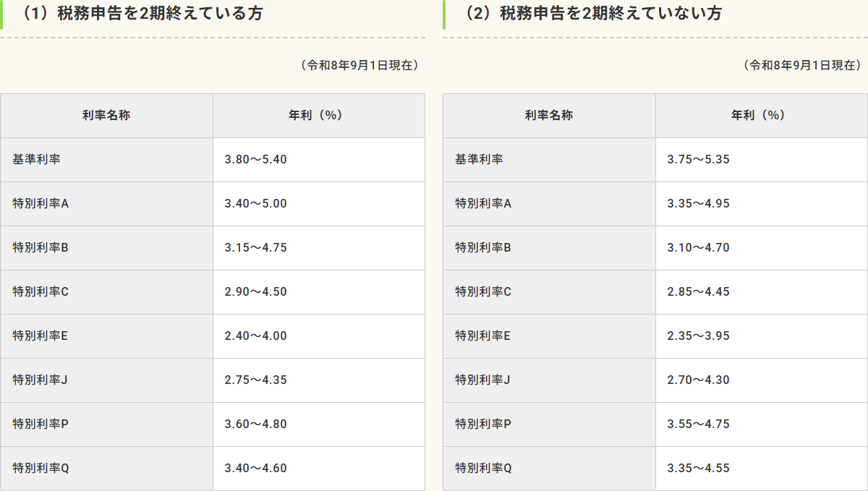This screenshot has height=491, width=868.
Task: Select 特別利率C in the 2.90～4.50 row
Action: [x=41, y=291]
